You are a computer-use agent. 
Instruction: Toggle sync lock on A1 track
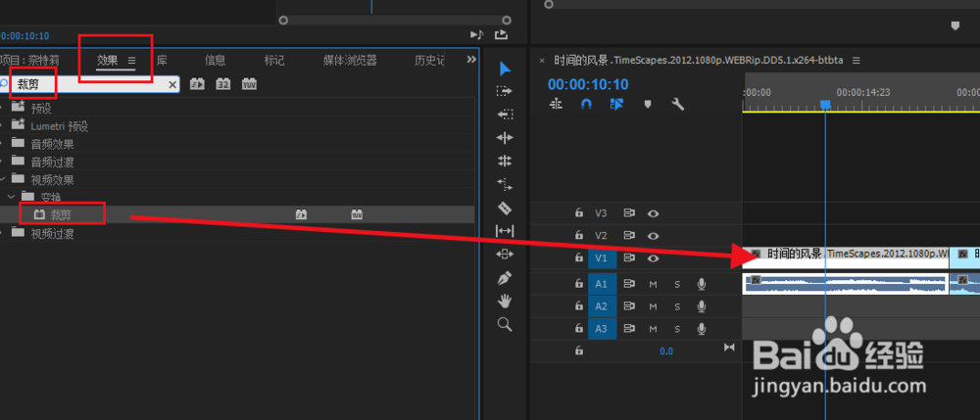(x=629, y=284)
